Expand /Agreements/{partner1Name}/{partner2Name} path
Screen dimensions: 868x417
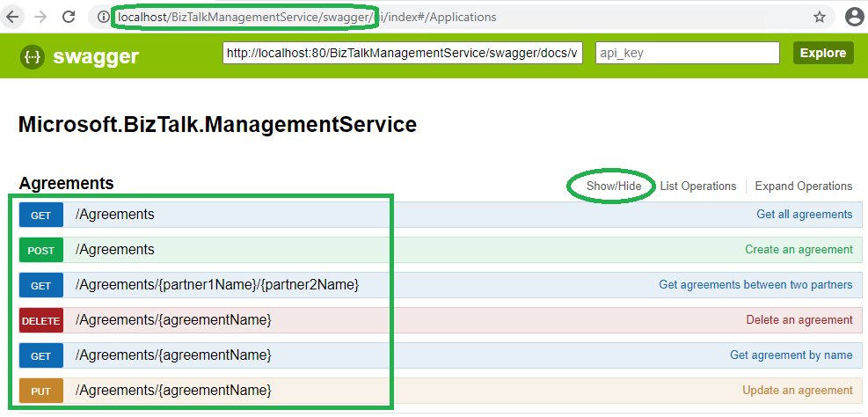click(x=217, y=285)
